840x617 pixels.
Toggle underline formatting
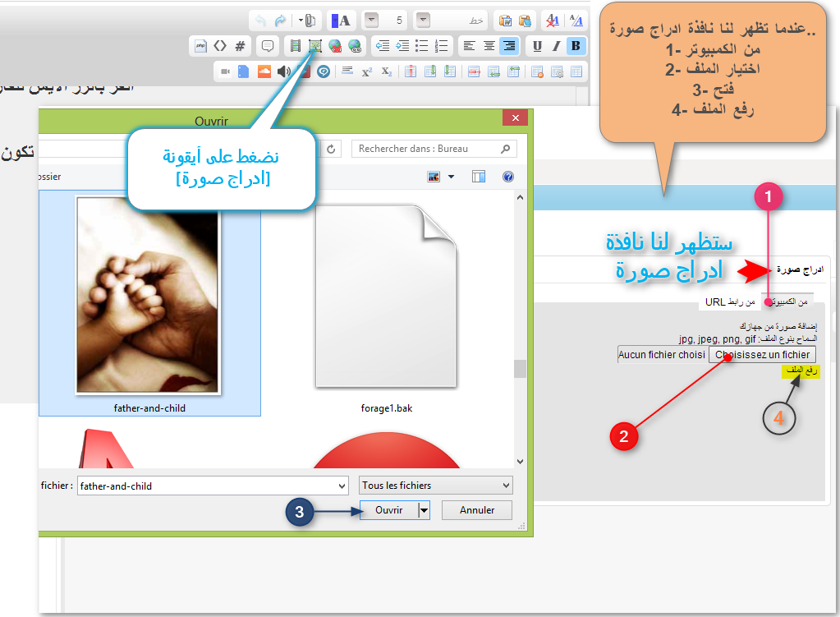537,46
